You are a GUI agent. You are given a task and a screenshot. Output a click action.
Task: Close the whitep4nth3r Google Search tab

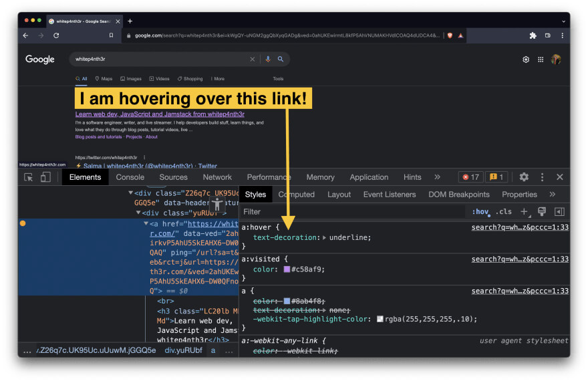[118, 21]
